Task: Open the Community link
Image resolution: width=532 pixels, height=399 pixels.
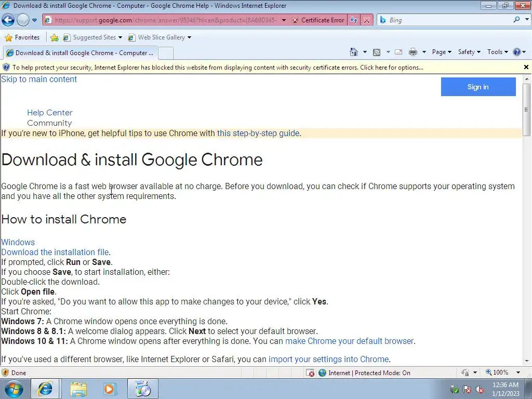Action: point(49,123)
